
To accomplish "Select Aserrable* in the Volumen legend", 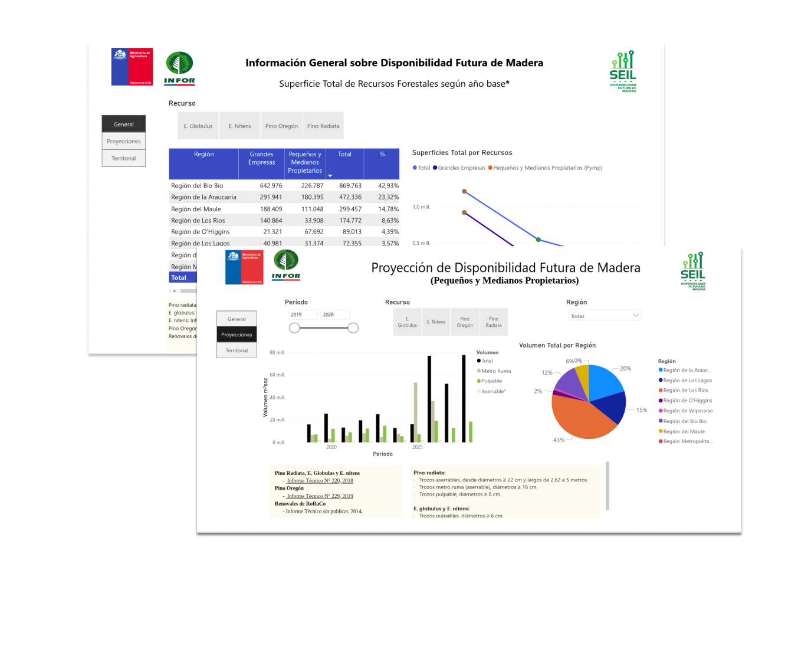I will [x=492, y=392].
